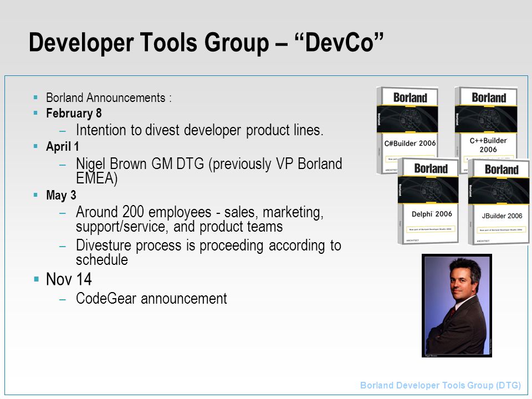Click the portrait photo of Nigel Brown
532x399 pixels.
tap(457, 305)
